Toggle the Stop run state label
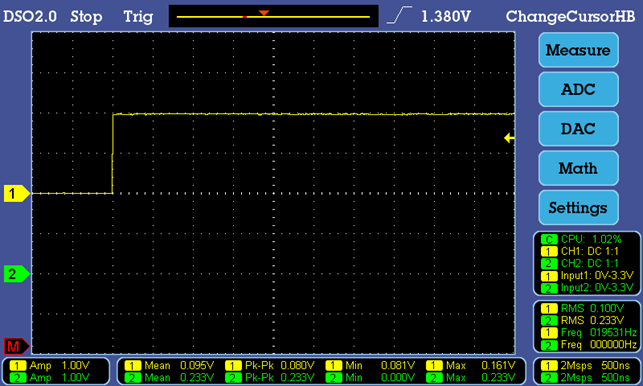 click(x=86, y=16)
